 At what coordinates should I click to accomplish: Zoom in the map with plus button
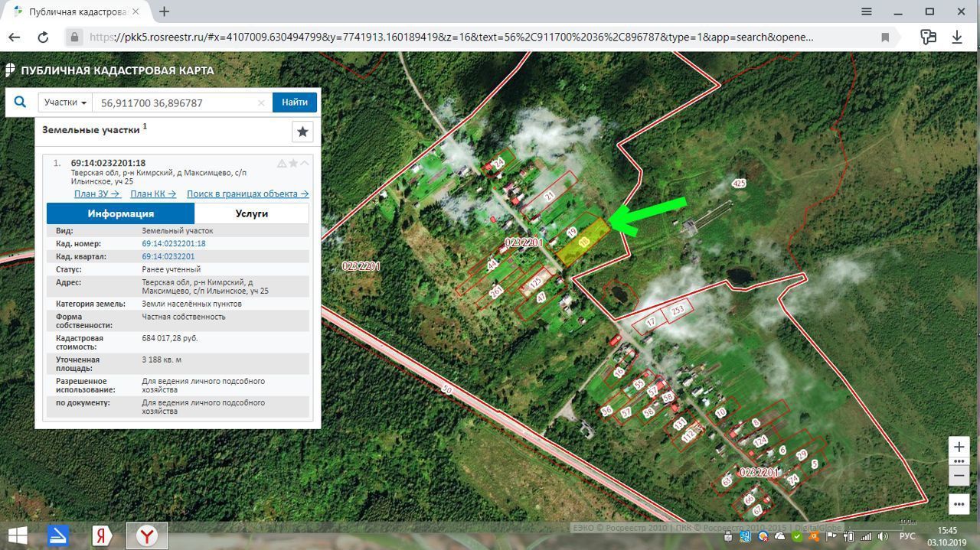point(959,447)
